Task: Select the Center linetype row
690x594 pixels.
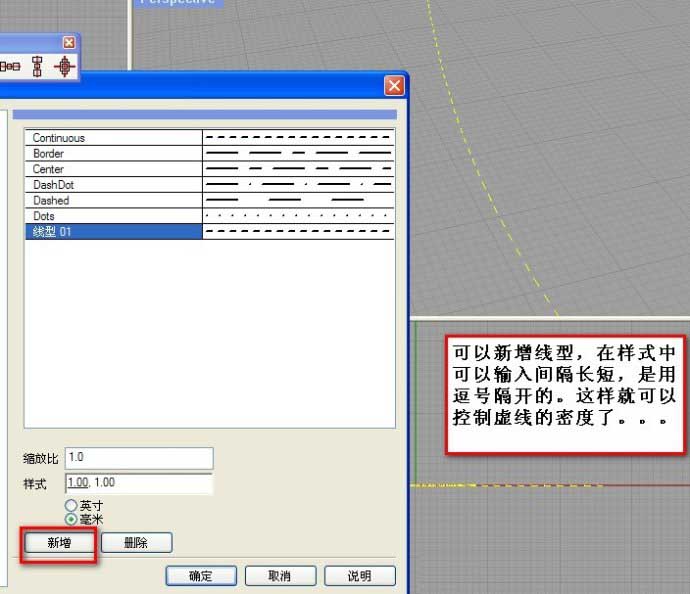Action: click(x=209, y=169)
